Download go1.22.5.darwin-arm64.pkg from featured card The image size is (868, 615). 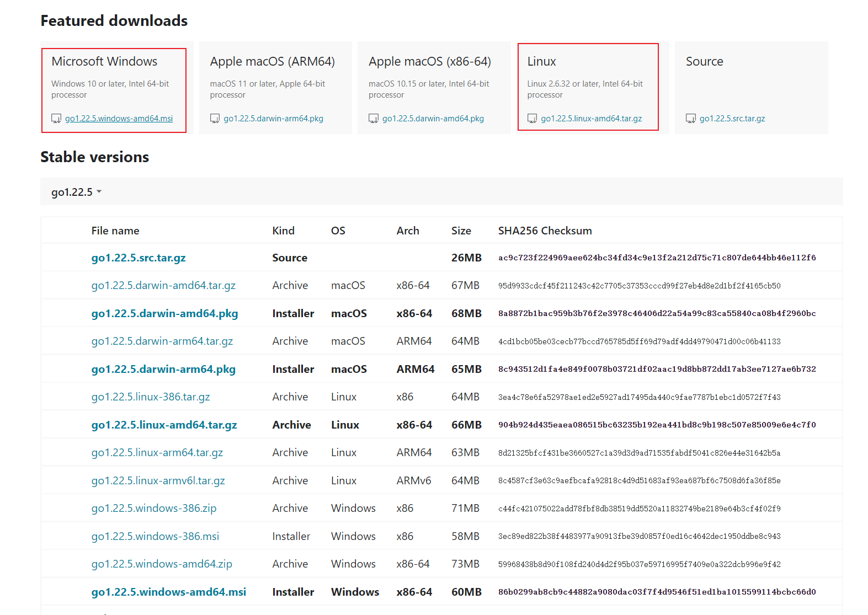tap(274, 119)
